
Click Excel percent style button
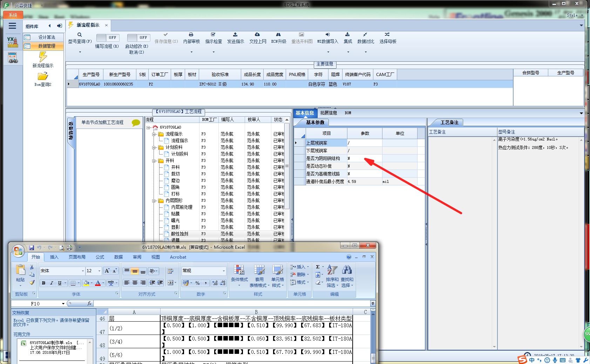197,283
